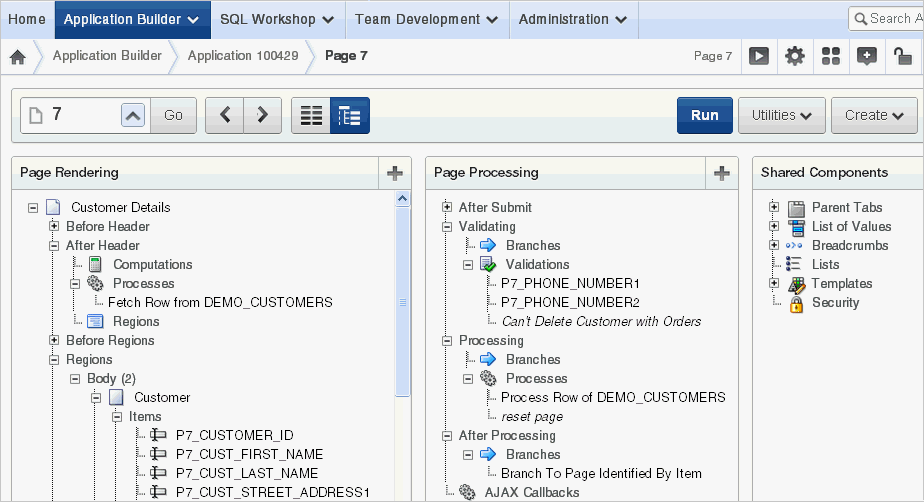Go to previous page arrow

[225, 115]
